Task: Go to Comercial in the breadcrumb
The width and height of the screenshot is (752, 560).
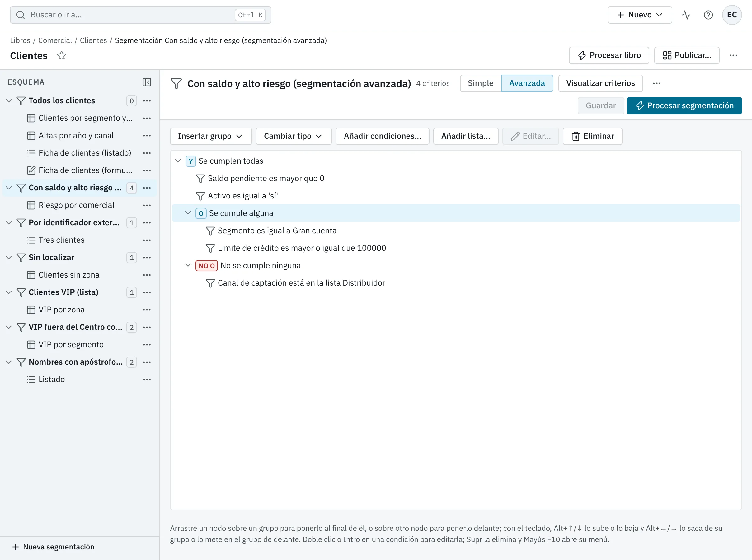Action: pyautogui.click(x=55, y=40)
